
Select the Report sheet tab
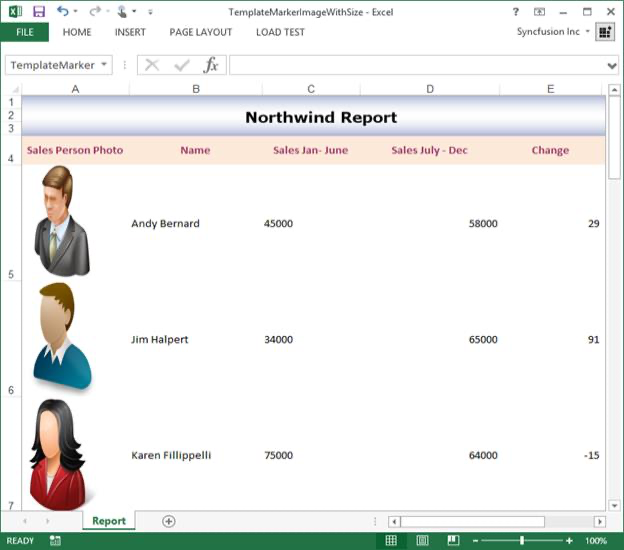click(x=109, y=521)
